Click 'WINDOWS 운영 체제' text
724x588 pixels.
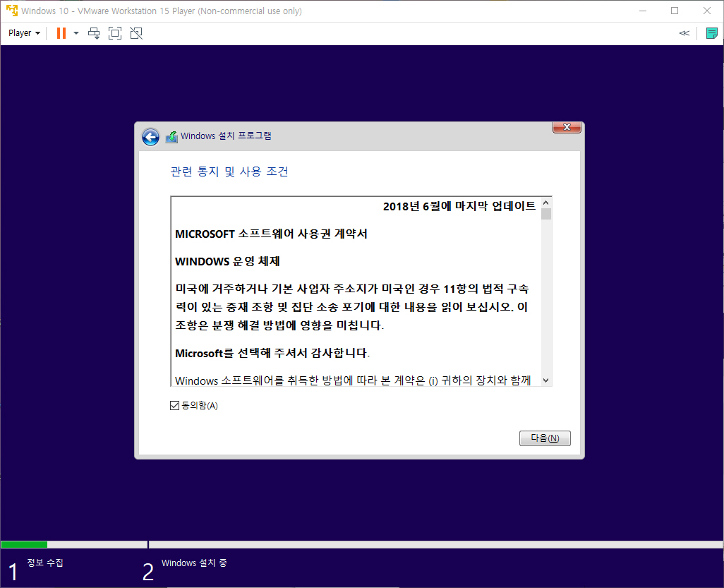coord(227,261)
